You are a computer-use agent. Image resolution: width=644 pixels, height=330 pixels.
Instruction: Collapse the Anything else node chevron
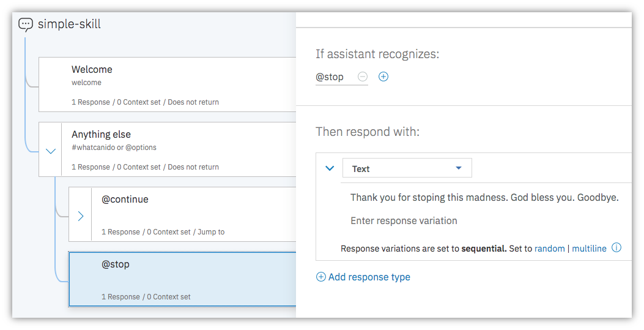[x=51, y=151]
